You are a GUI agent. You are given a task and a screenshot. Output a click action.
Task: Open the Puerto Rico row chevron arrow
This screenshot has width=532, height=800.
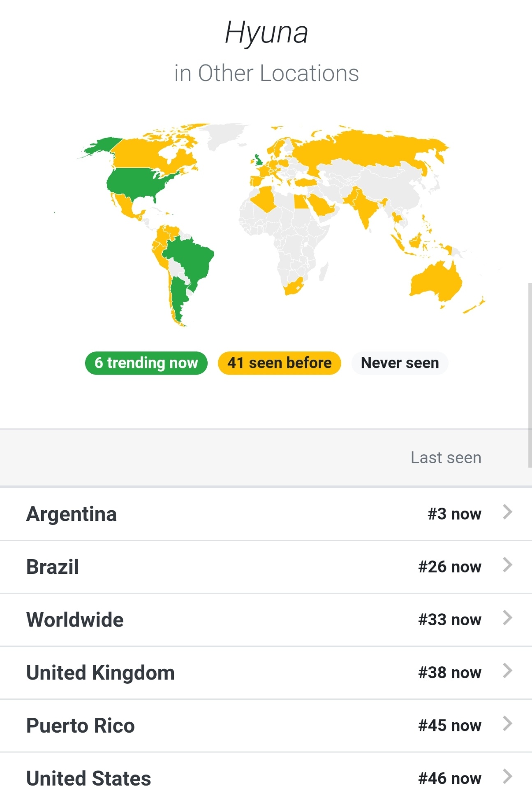(508, 724)
